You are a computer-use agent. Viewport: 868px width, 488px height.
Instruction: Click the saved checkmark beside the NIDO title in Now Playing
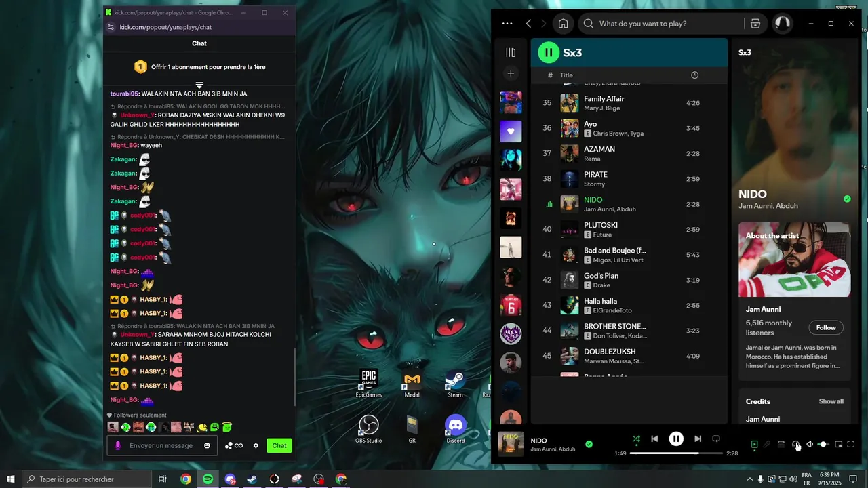847,199
